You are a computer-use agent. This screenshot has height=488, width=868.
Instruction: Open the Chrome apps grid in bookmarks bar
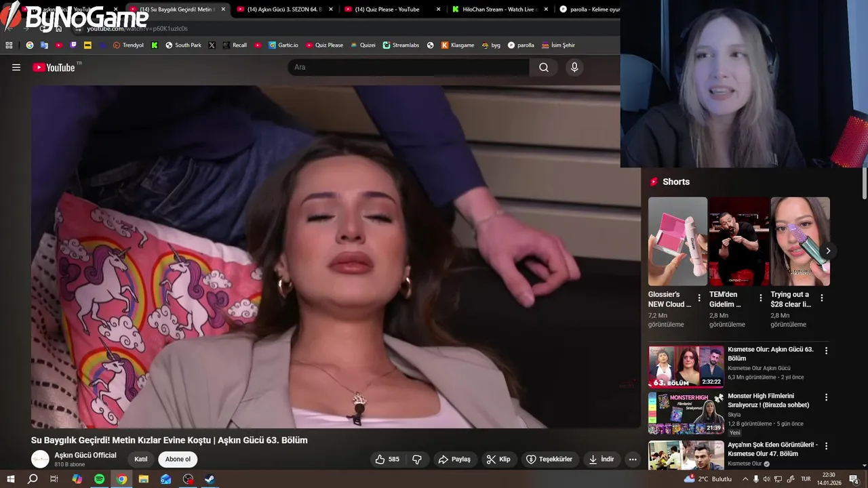(x=9, y=45)
